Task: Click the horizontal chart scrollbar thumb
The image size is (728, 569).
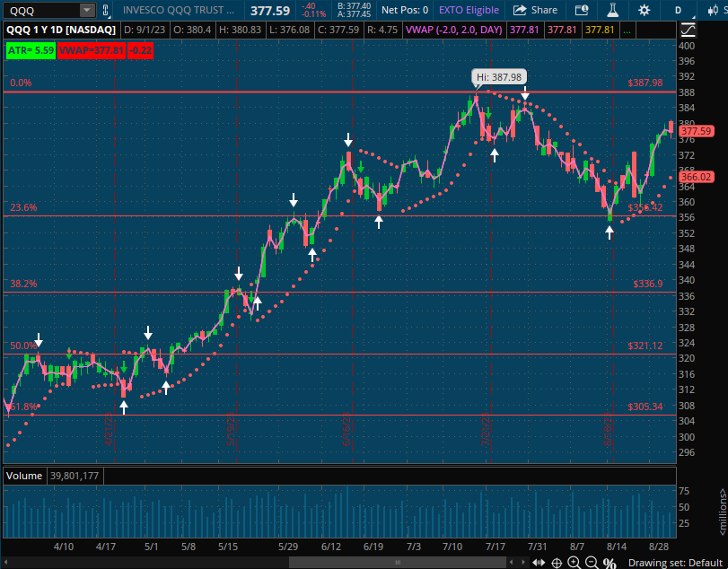Action: click(398, 563)
